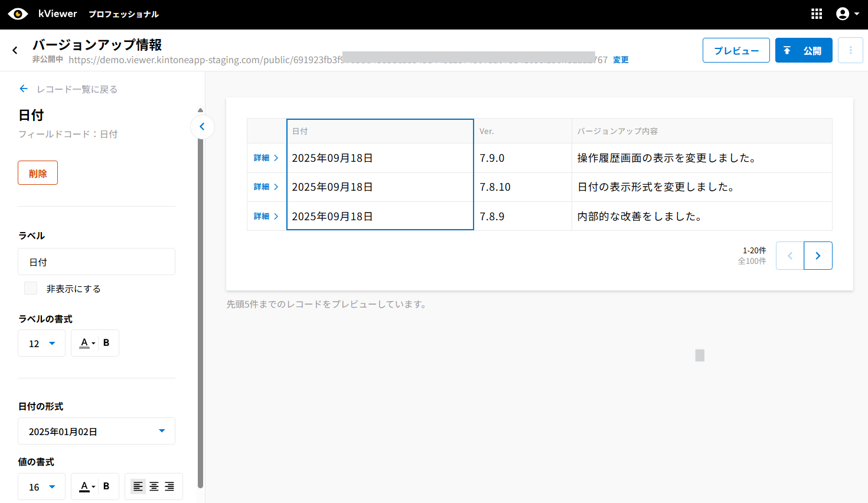Open the user account menu
The image size is (868, 503).
click(847, 14)
